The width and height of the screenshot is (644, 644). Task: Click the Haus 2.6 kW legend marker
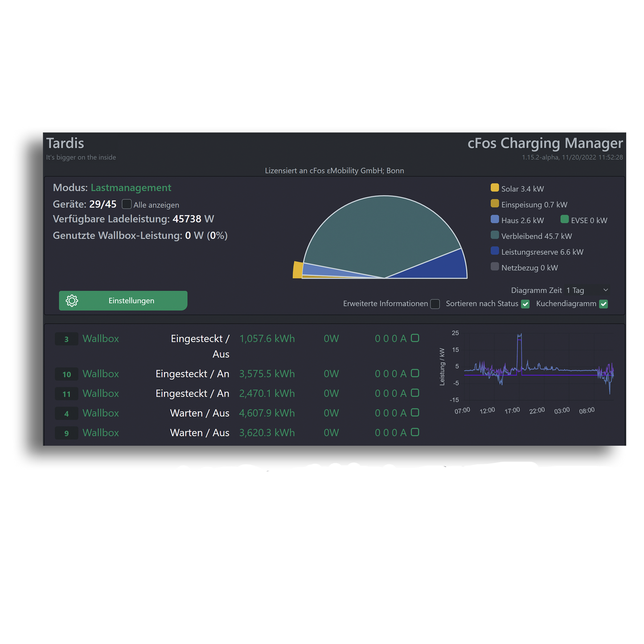494,219
